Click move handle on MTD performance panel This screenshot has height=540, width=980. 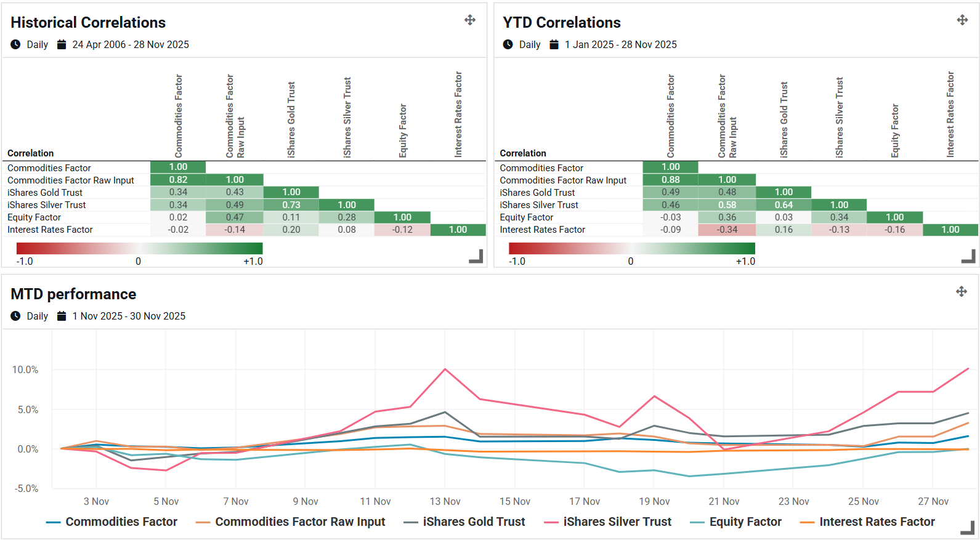click(962, 291)
